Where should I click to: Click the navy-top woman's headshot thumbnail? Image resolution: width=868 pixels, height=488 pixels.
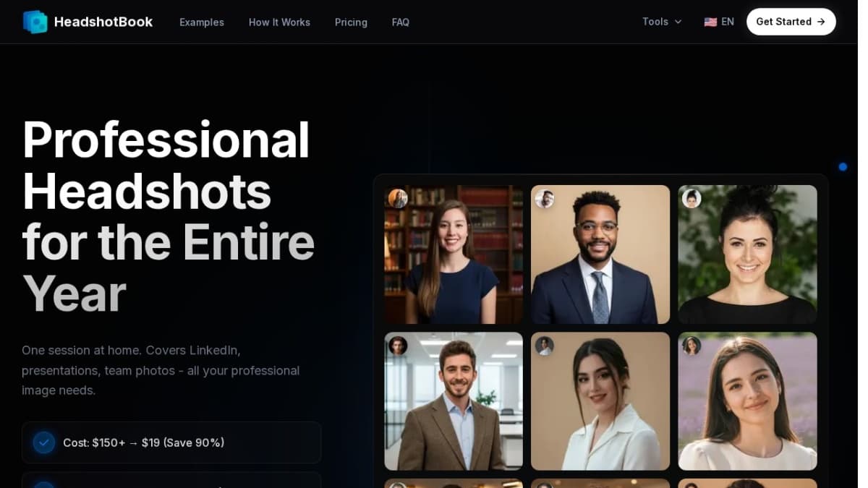[x=454, y=254]
